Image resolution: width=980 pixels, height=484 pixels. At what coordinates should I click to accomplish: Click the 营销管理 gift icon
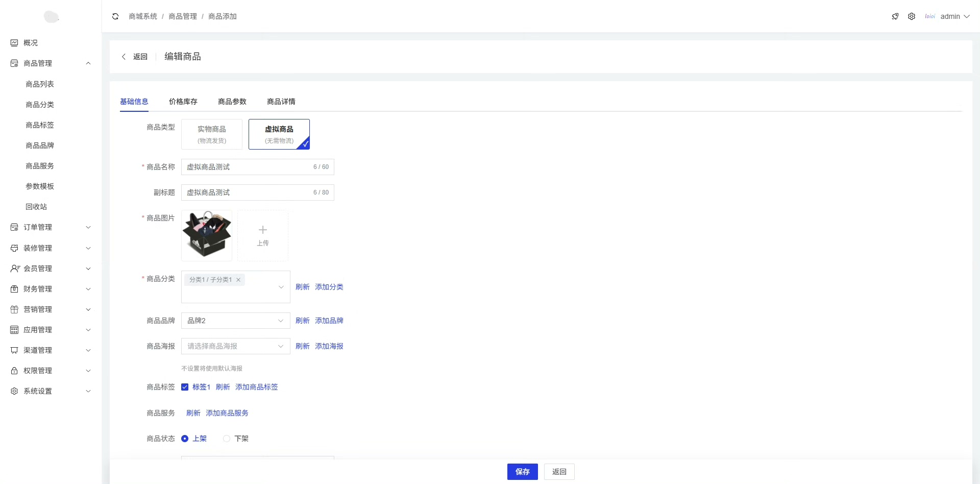(14, 309)
